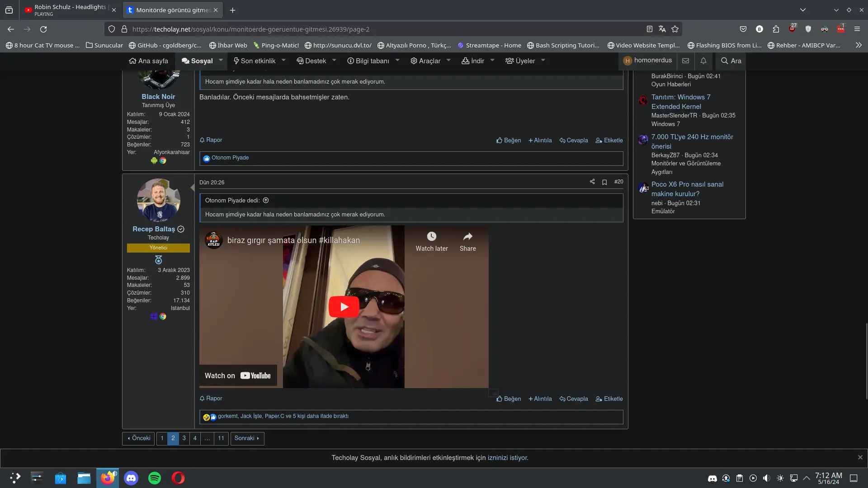Go to the Sonraki page
This screenshot has width=868, height=488.
coord(247,438)
